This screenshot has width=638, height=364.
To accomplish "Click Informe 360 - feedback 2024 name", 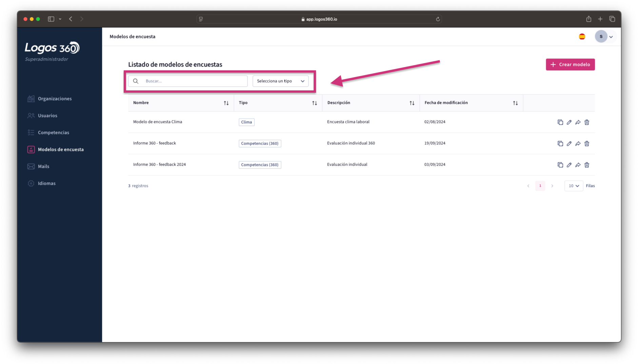I will 159,165.
